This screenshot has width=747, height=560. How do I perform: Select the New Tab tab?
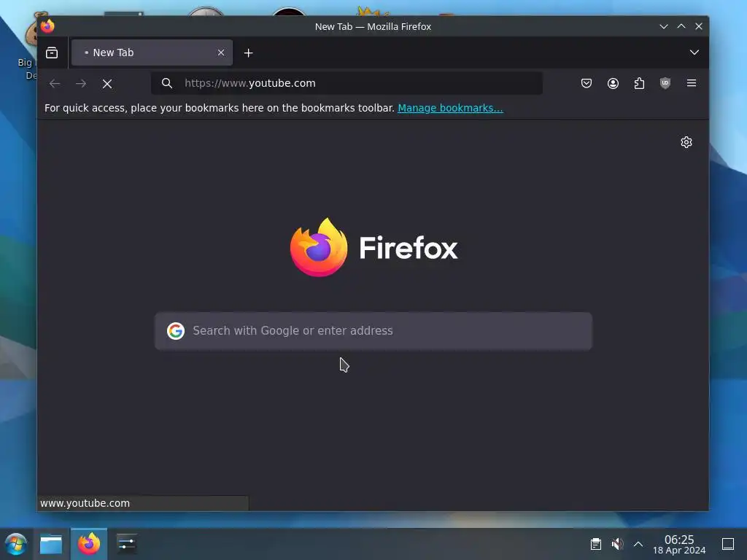coord(152,52)
